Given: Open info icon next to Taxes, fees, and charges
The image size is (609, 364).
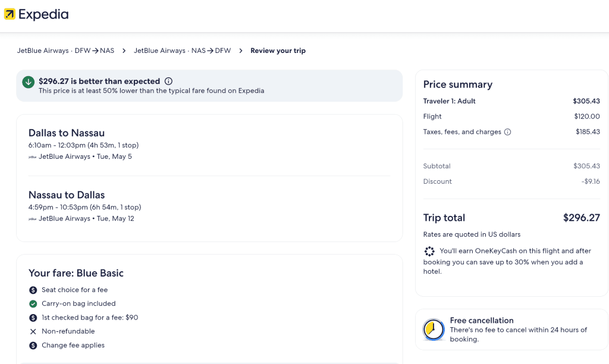Looking at the screenshot, I should click(x=507, y=132).
